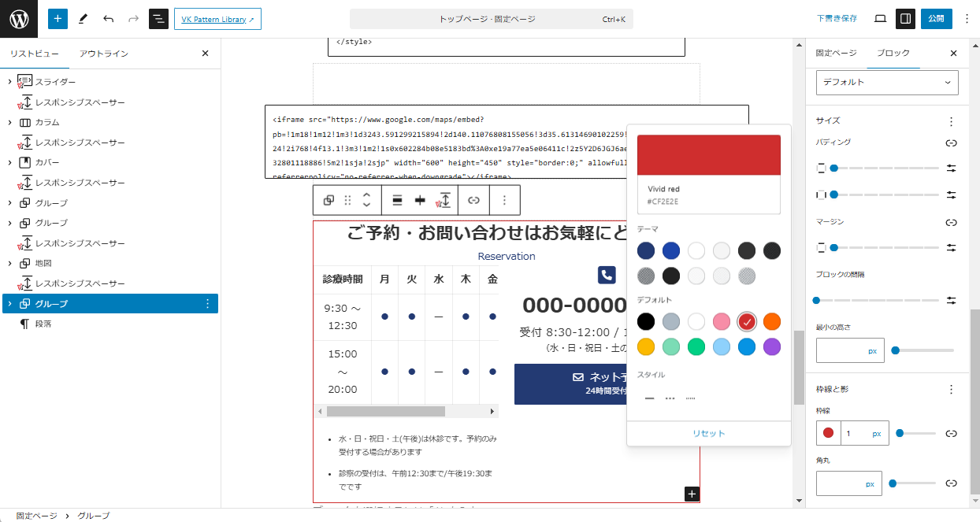
Task: Toggle the settings sidebar panel icon
Action: 905,19
